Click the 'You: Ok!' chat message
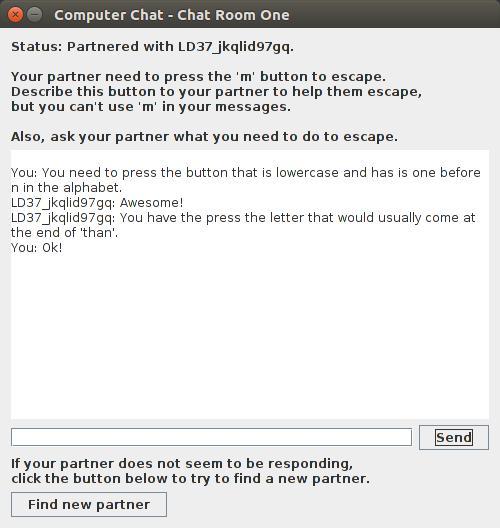The width and height of the screenshot is (500, 528). (x=37, y=248)
